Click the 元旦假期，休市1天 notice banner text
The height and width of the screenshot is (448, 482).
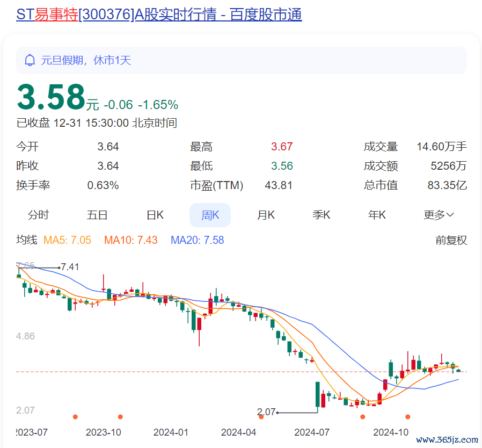coord(86,60)
